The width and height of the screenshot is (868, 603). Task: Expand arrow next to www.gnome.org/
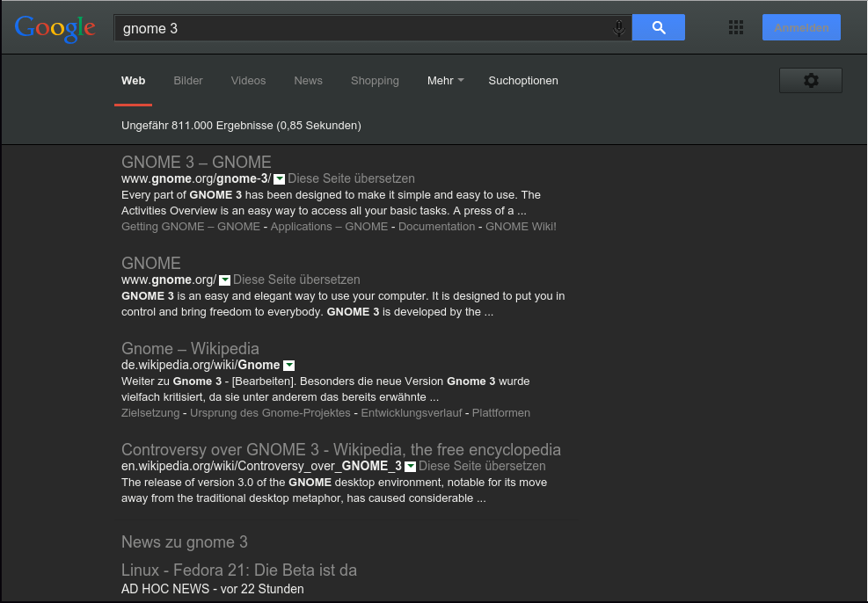click(x=225, y=280)
